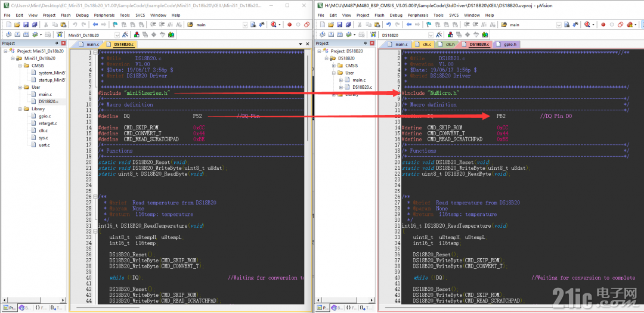The width and height of the screenshot is (644, 313).
Task: Toggle bookmark flag icon in left window toolbar
Action: pos(115,24)
